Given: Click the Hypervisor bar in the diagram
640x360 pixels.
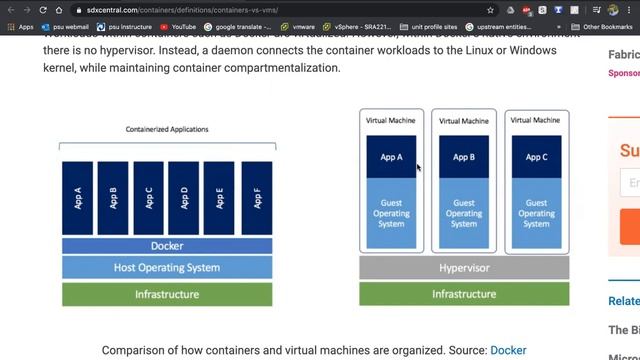Looking at the screenshot, I should click(x=464, y=268).
